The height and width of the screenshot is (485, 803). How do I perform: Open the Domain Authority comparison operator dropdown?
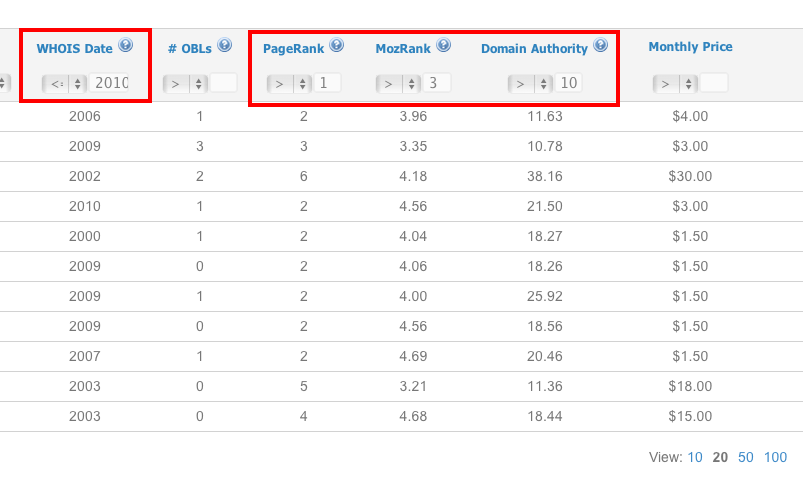pyautogui.click(x=531, y=84)
